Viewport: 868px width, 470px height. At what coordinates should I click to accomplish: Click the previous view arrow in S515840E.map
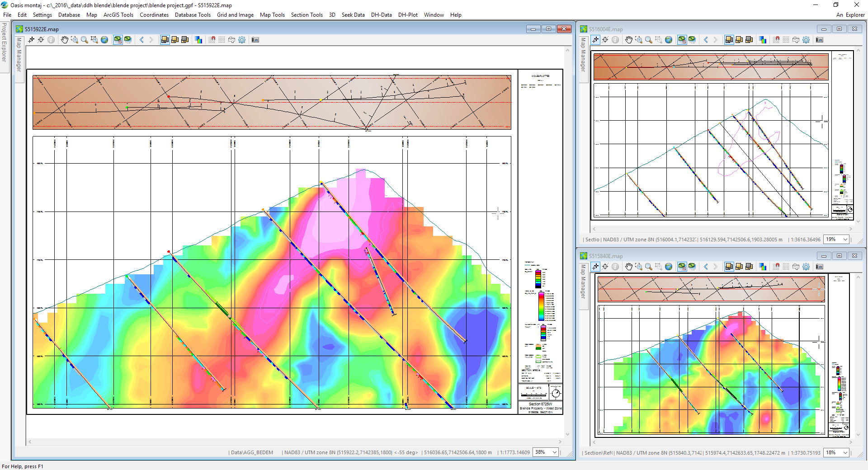pos(706,267)
